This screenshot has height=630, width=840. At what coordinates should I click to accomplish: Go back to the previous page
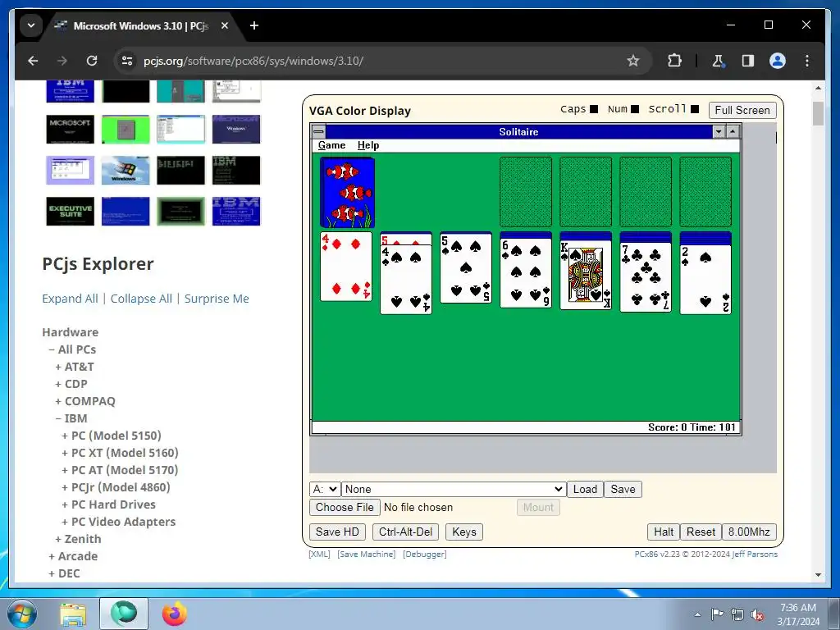(33, 61)
